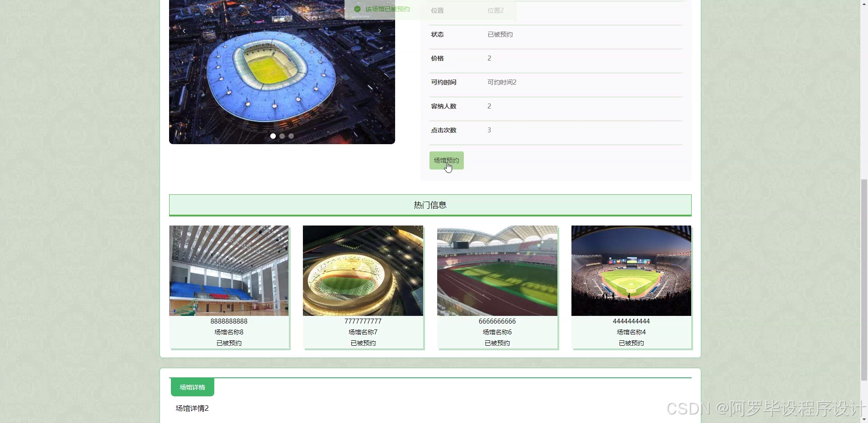
Task: Click the 7777777777 card title
Action: 363,321
